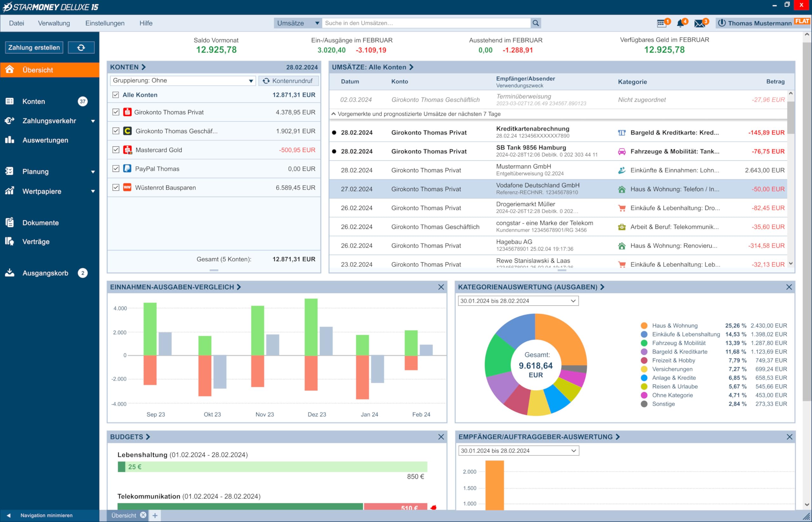The height and width of the screenshot is (522, 812).
Task: Open Auswertungen bar chart icon
Action: [10, 140]
